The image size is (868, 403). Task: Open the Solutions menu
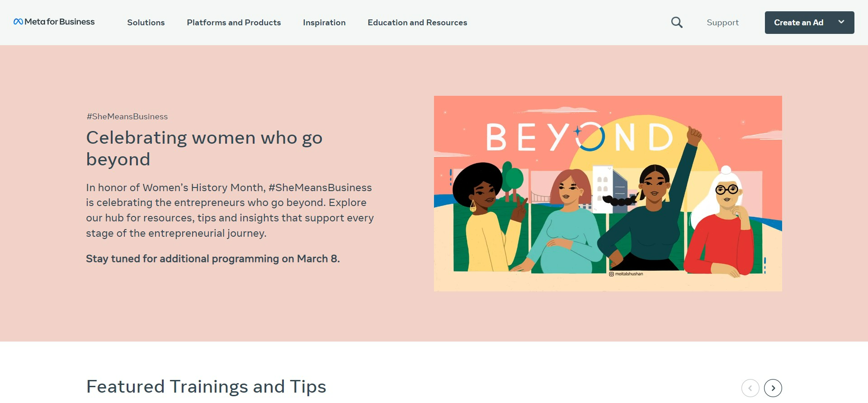146,23
